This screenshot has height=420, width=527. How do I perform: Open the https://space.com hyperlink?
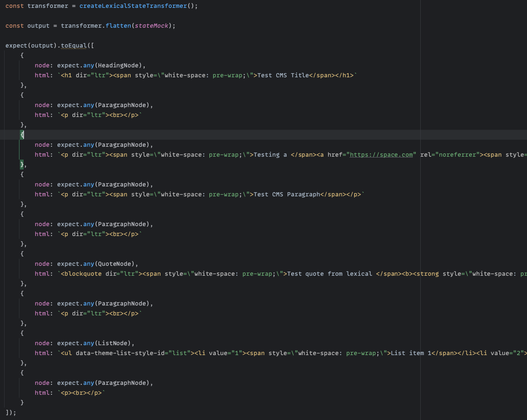click(381, 154)
